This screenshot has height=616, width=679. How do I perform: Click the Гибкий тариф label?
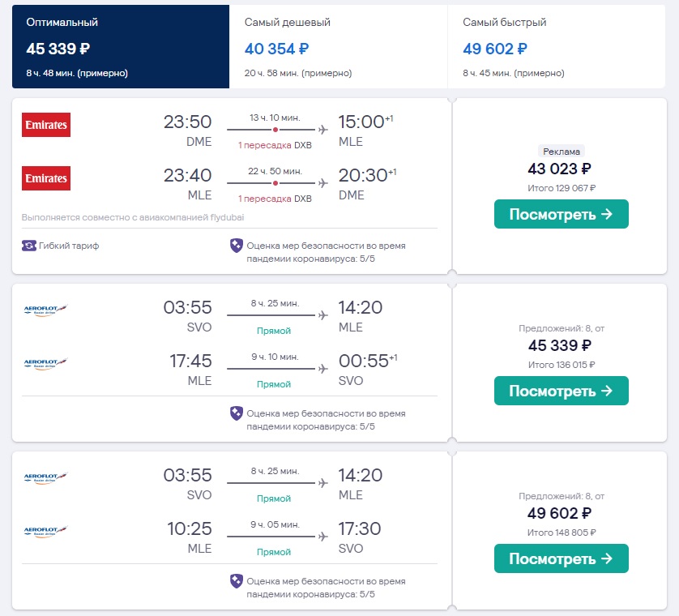pyautogui.click(x=69, y=246)
